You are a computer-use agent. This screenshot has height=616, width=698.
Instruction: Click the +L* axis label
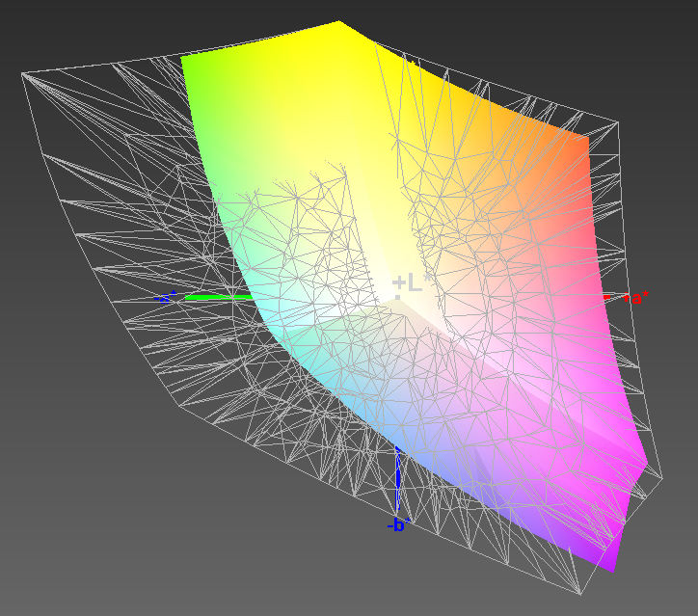click(x=413, y=283)
